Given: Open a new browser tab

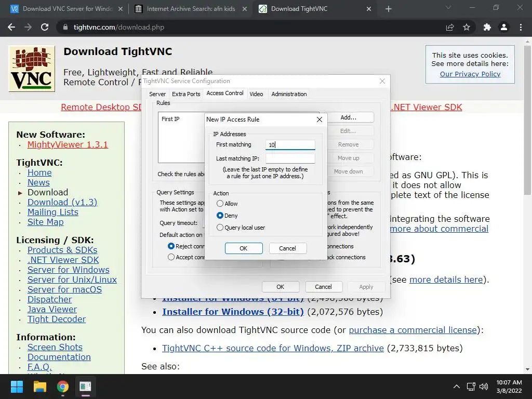Looking at the screenshot, I should pyautogui.click(x=389, y=9).
